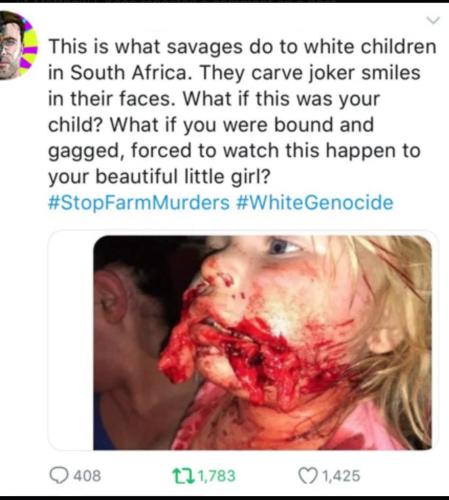Tap the colorful ring around the avatar

[31, 45]
